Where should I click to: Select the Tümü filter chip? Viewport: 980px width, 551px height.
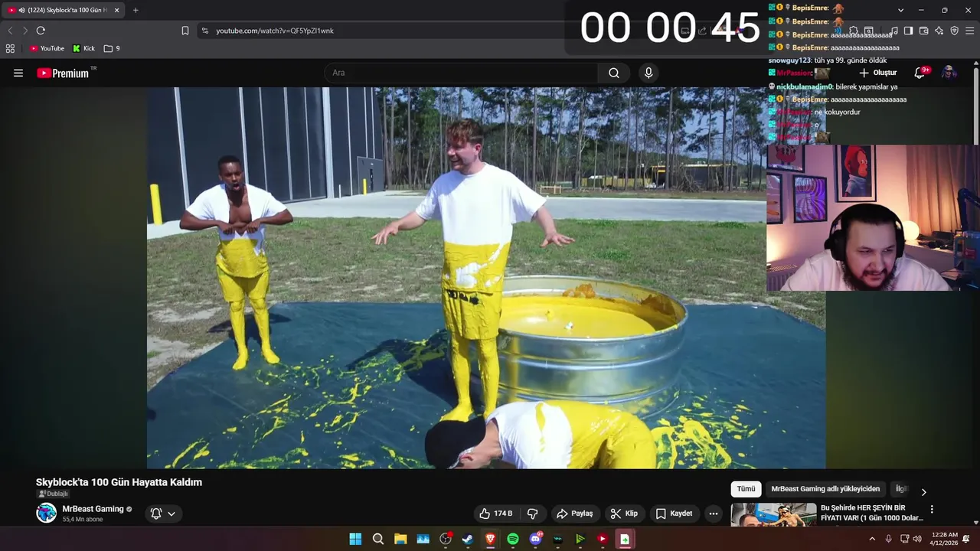tap(746, 489)
